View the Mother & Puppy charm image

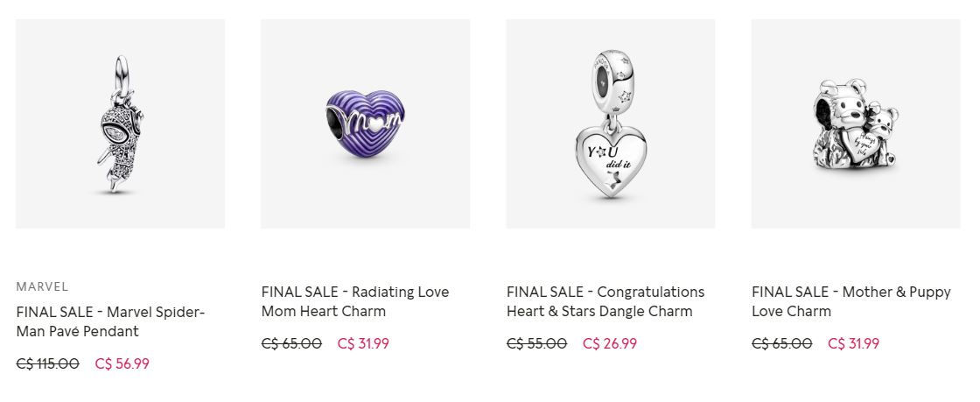[x=856, y=123]
